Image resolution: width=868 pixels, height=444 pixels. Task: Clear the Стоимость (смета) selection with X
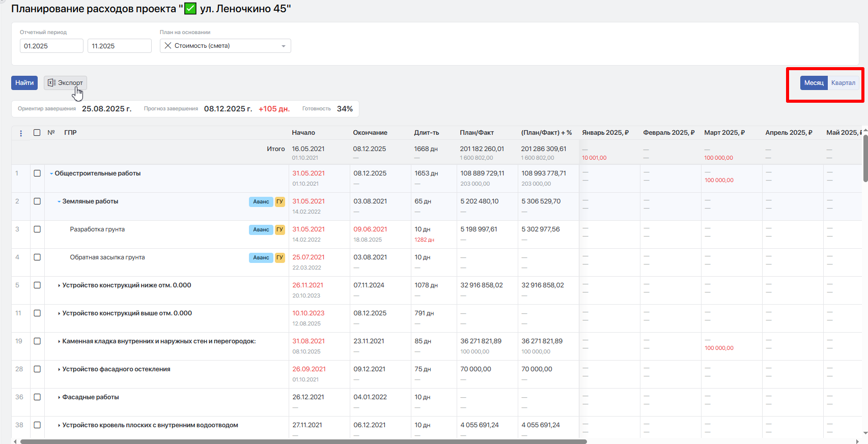(x=167, y=46)
